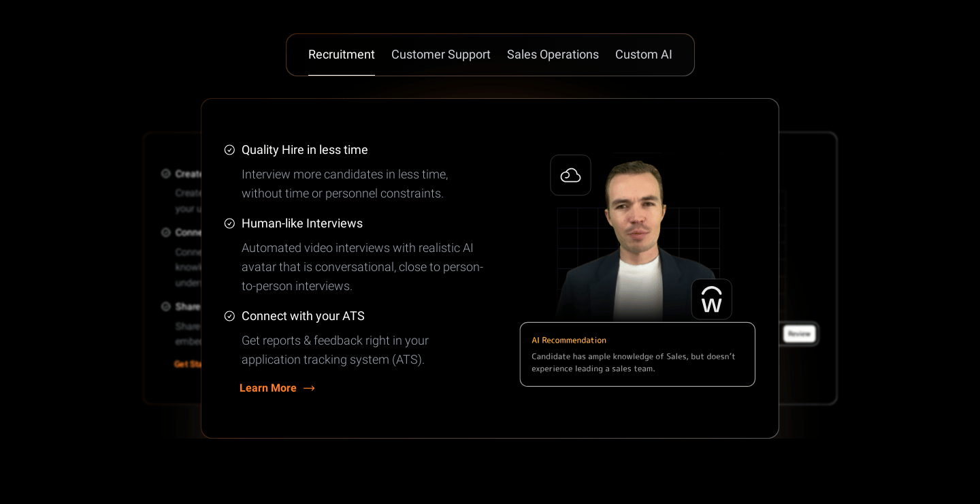Click blurred check icon beside Create on left card
Viewport: 980px width, 504px height.
pyautogui.click(x=165, y=174)
